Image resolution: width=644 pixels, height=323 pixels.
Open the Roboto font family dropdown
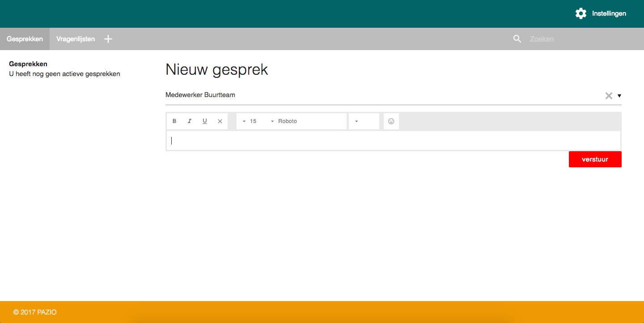pyautogui.click(x=286, y=121)
